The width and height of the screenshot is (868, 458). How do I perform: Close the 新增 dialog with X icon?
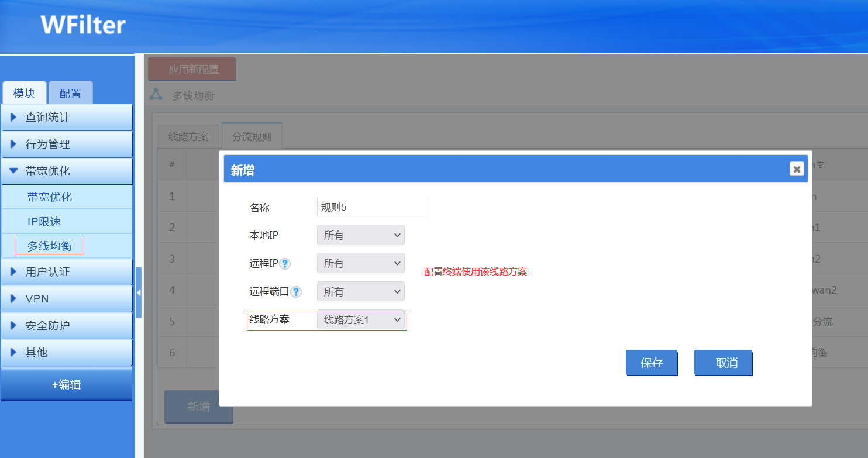(x=796, y=169)
